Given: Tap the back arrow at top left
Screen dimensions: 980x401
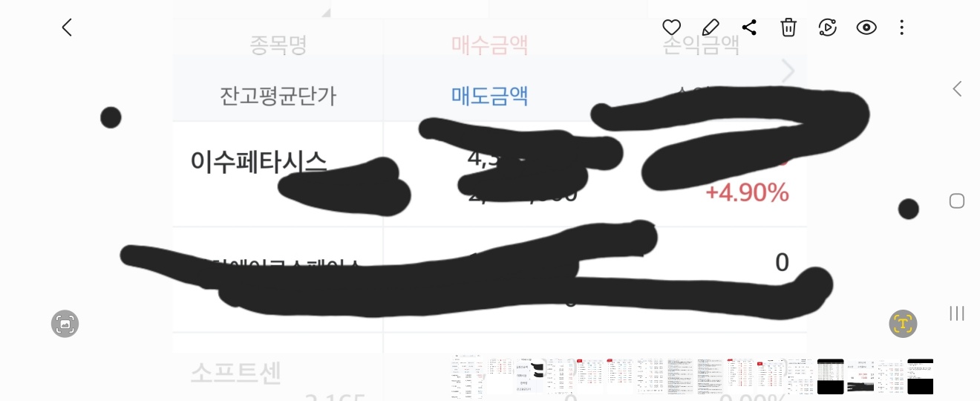Looking at the screenshot, I should (x=67, y=27).
